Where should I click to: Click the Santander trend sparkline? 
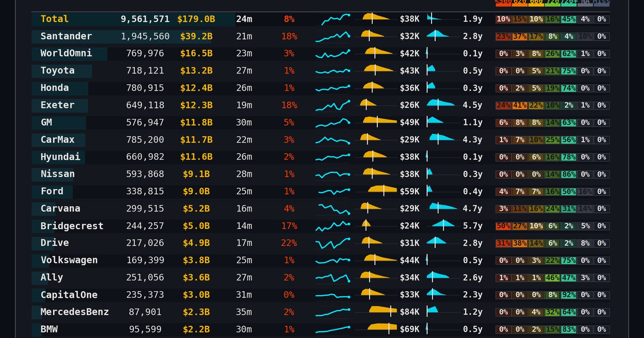click(x=333, y=36)
